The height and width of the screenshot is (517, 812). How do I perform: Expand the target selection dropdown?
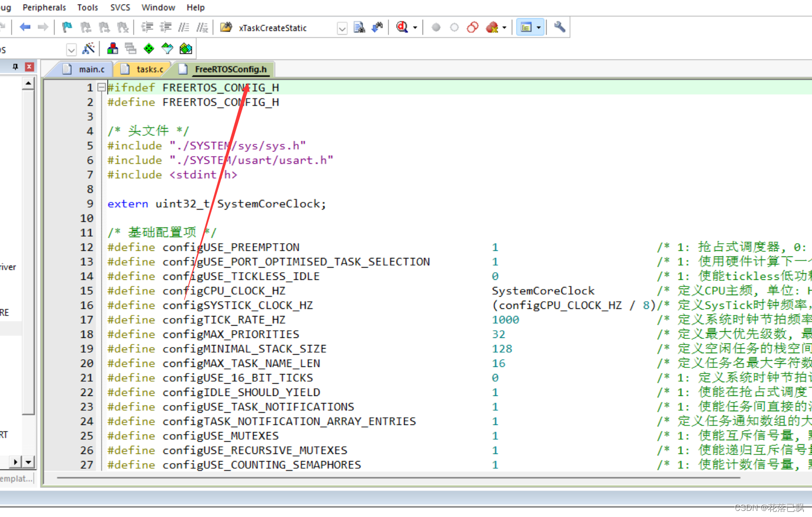[71, 50]
